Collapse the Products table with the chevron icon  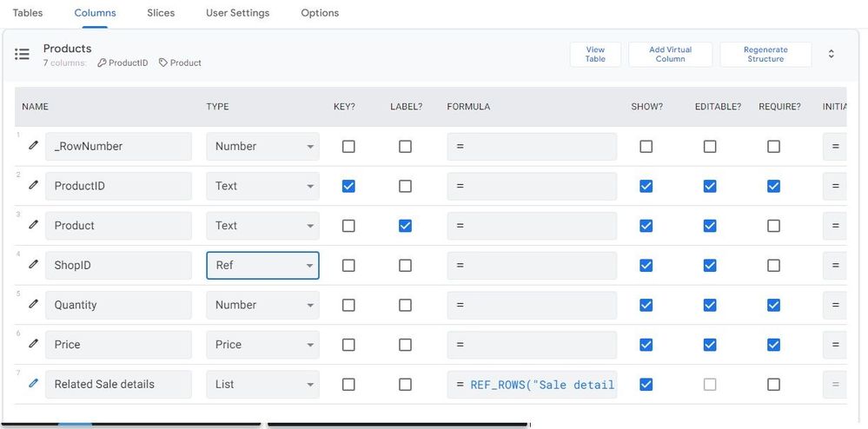(831, 54)
